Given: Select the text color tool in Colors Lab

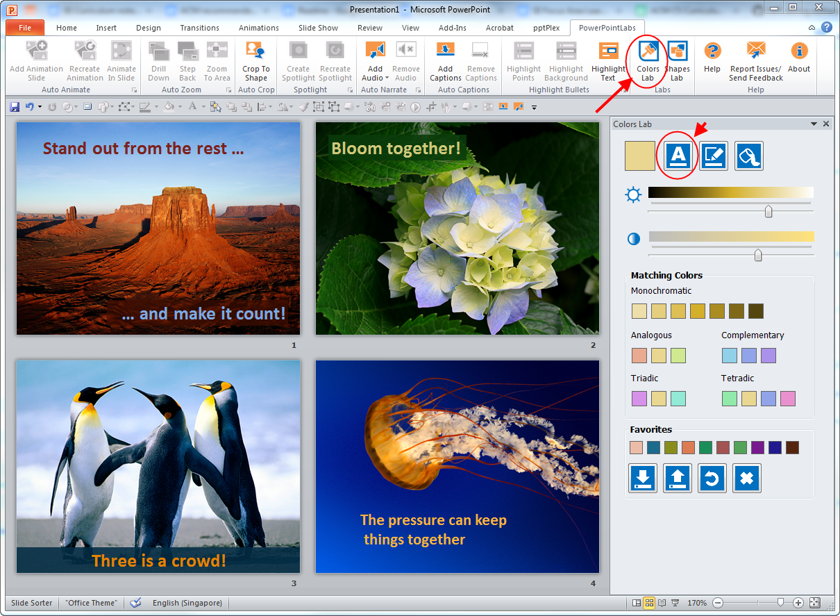Looking at the screenshot, I should pos(677,156).
